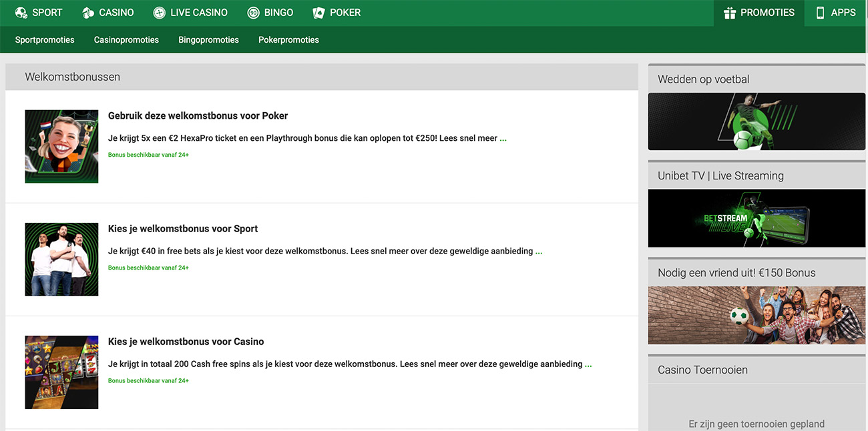Open the CASINO menu item
This screenshot has width=868, height=431.
[x=108, y=13]
